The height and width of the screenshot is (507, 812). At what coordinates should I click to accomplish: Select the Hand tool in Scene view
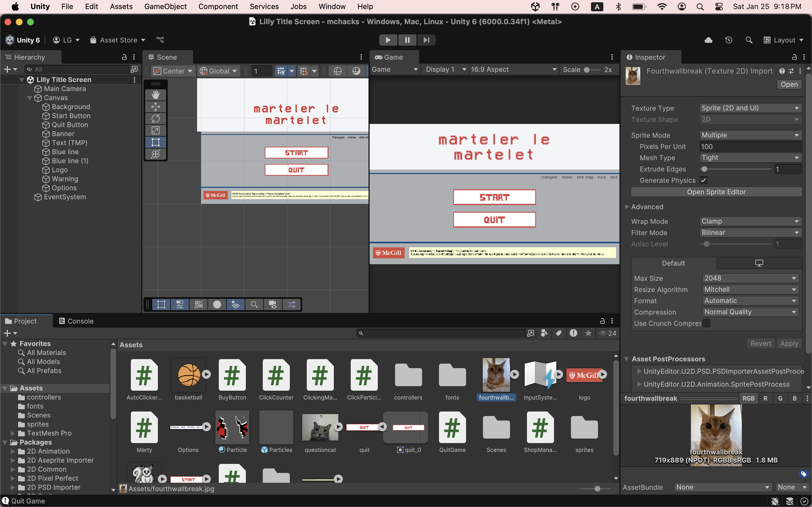coord(155,95)
